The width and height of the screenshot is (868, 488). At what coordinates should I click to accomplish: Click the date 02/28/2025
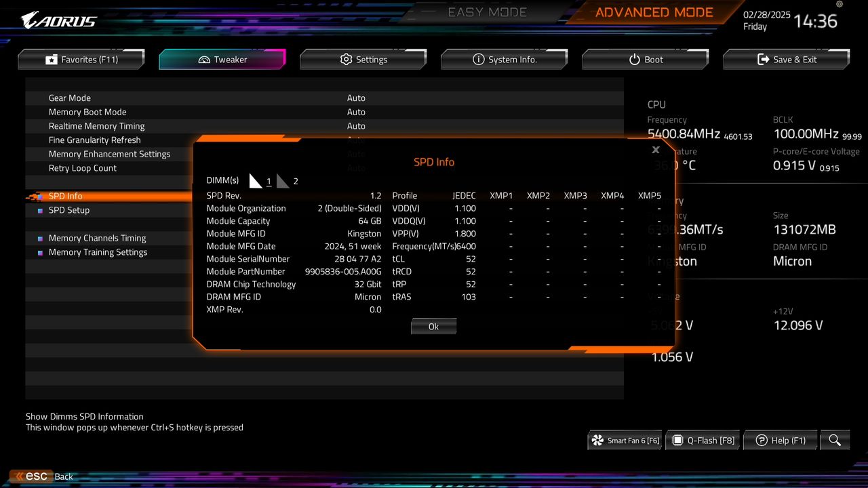point(767,14)
